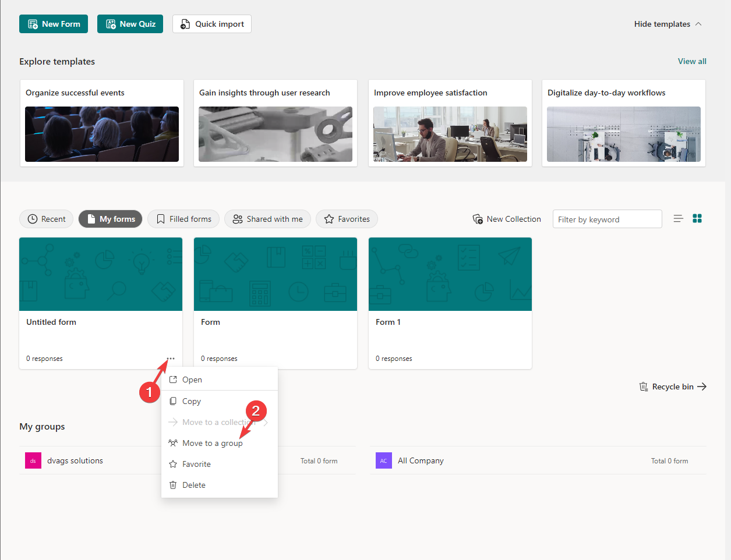
Task: Choose Copy from the context menu
Action: (x=220, y=401)
